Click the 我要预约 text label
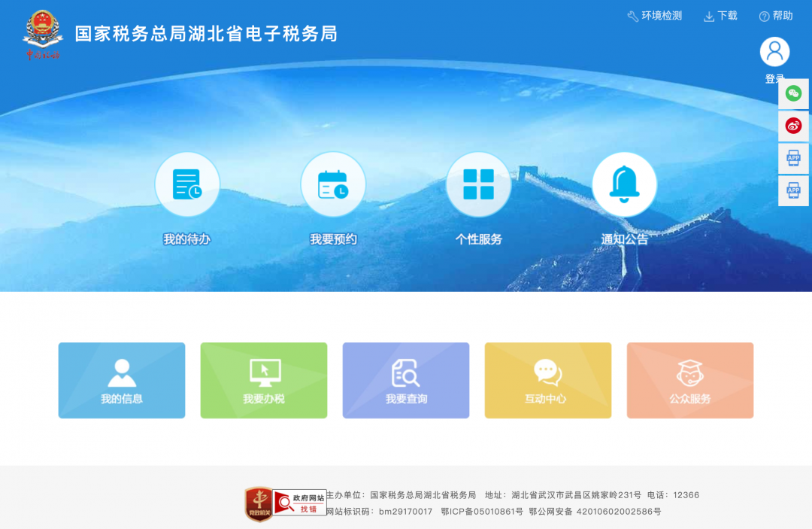The height and width of the screenshot is (529, 812). point(333,239)
